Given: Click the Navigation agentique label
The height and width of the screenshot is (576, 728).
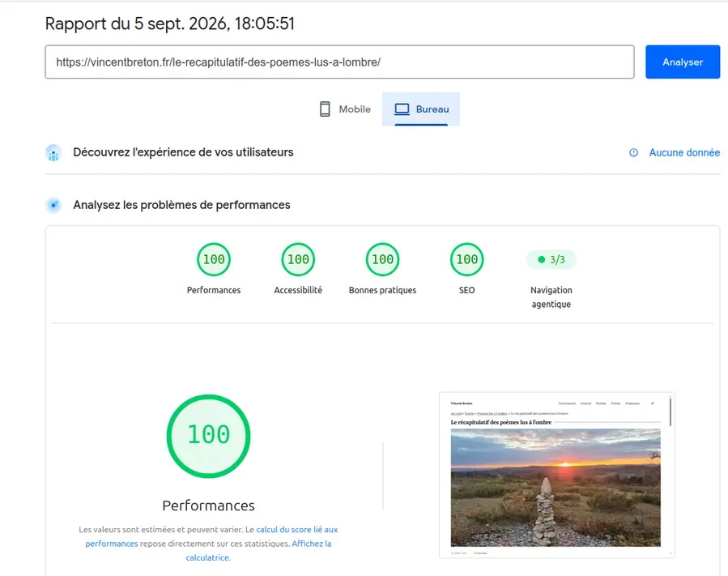Looking at the screenshot, I should pyautogui.click(x=551, y=297).
